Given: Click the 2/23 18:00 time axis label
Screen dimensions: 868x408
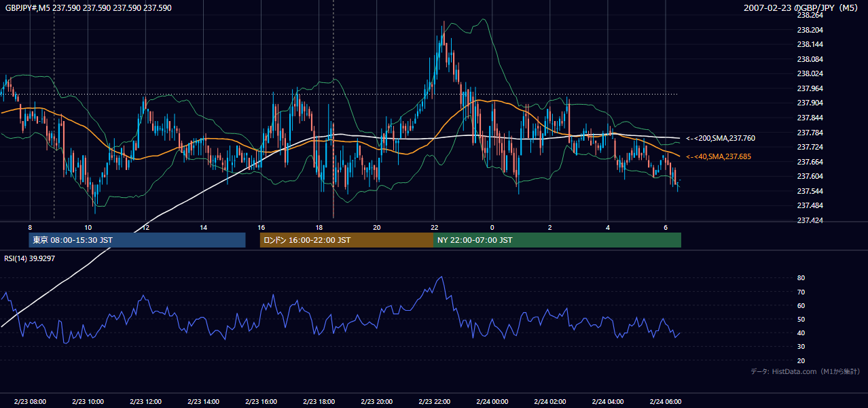Looking at the screenshot, I should (319, 402).
